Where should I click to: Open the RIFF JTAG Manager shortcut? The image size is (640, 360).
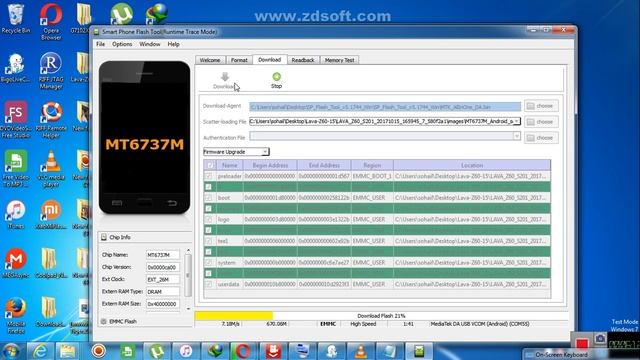click(51, 70)
